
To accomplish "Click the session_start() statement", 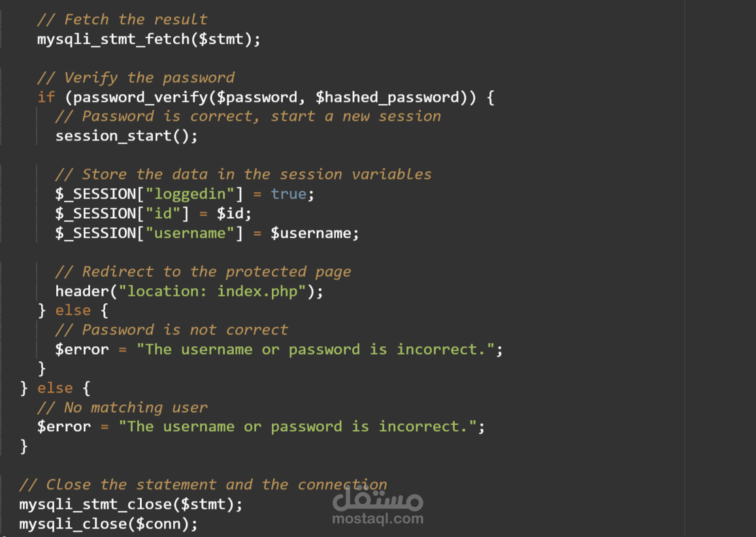I will pos(126,136).
